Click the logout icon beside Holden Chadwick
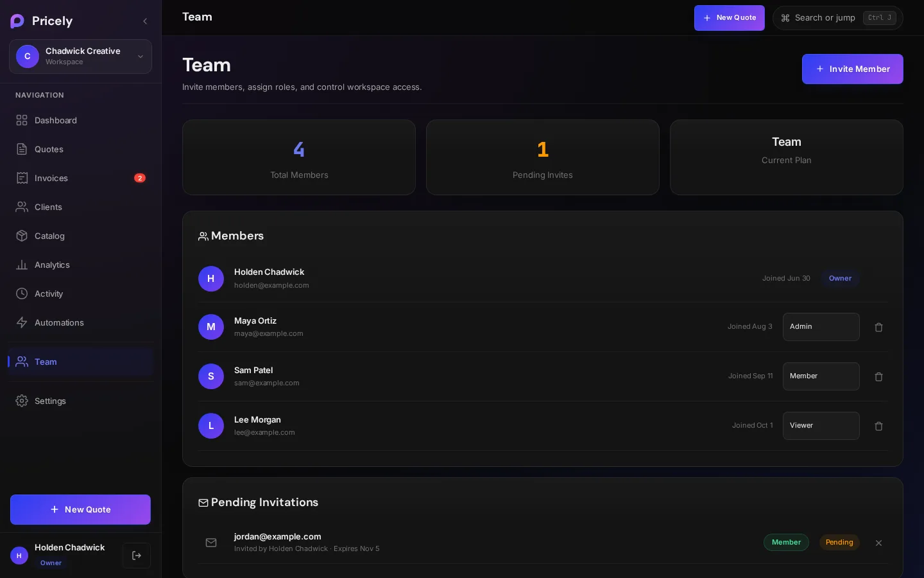This screenshot has width=924, height=578. click(137, 556)
